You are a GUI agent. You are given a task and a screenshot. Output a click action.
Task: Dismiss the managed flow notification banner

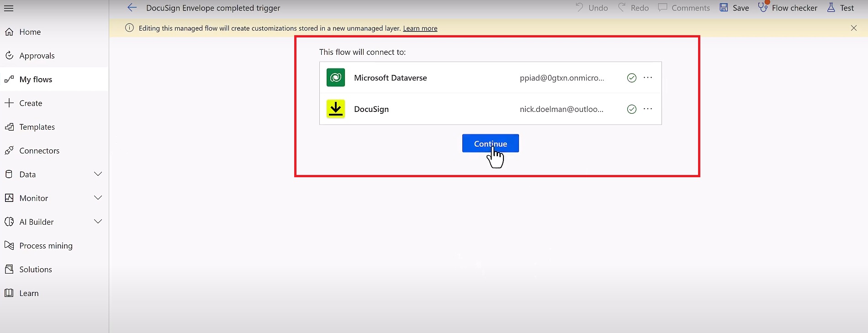tap(853, 28)
